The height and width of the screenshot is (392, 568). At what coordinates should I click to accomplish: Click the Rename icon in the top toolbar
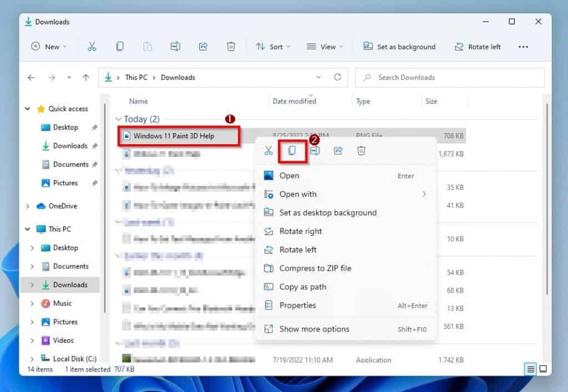(175, 47)
